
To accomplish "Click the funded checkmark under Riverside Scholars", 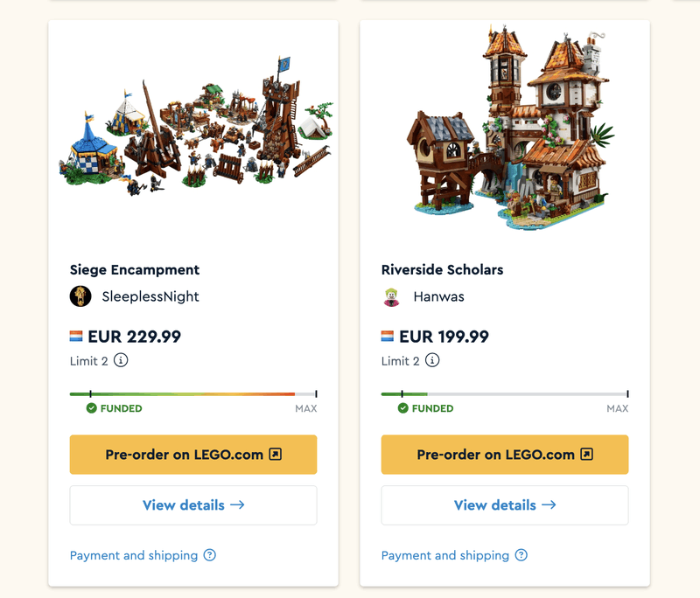I will click(x=402, y=408).
